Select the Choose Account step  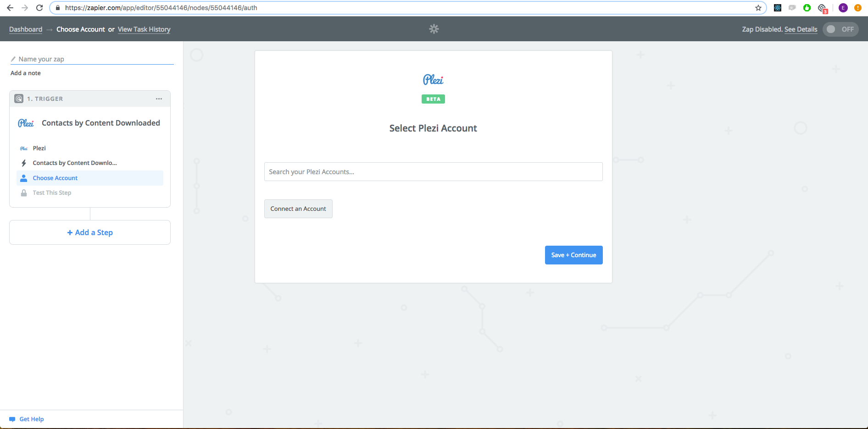tap(90, 178)
